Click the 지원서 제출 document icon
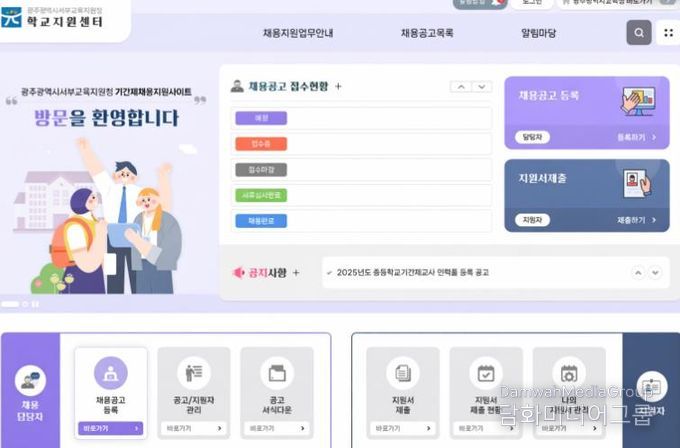 pos(403,373)
